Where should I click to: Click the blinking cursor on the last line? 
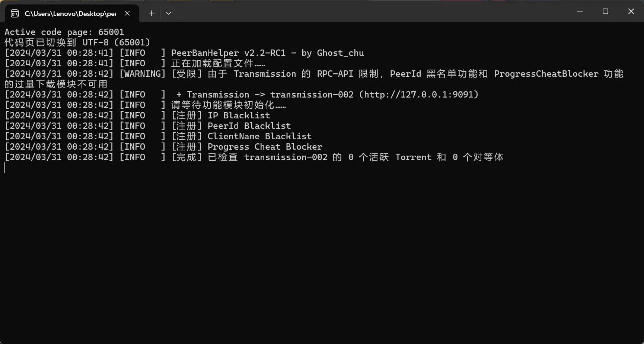(5, 168)
